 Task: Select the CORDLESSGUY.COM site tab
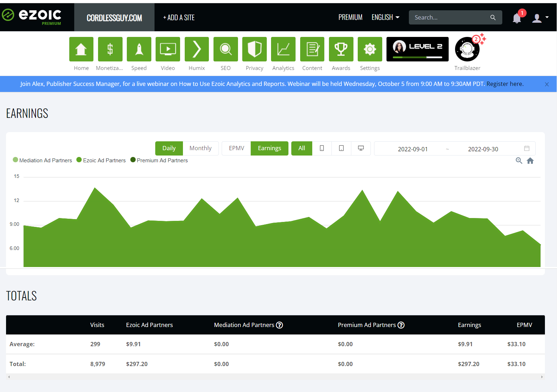[114, 17]
